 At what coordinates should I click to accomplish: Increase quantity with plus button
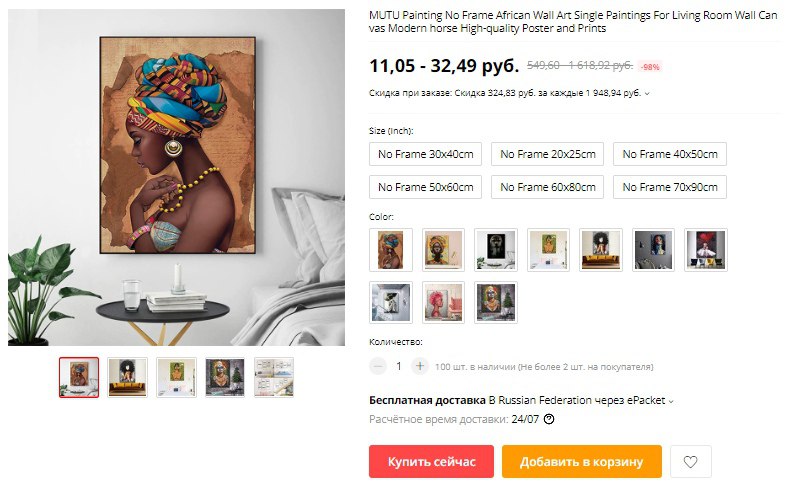[x=420, y=366]
